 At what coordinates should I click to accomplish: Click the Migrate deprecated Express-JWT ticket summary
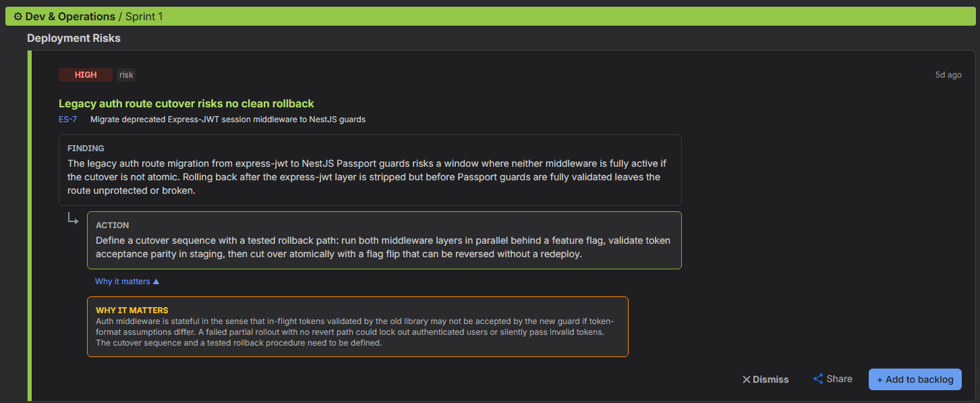[x=228, y=119]
